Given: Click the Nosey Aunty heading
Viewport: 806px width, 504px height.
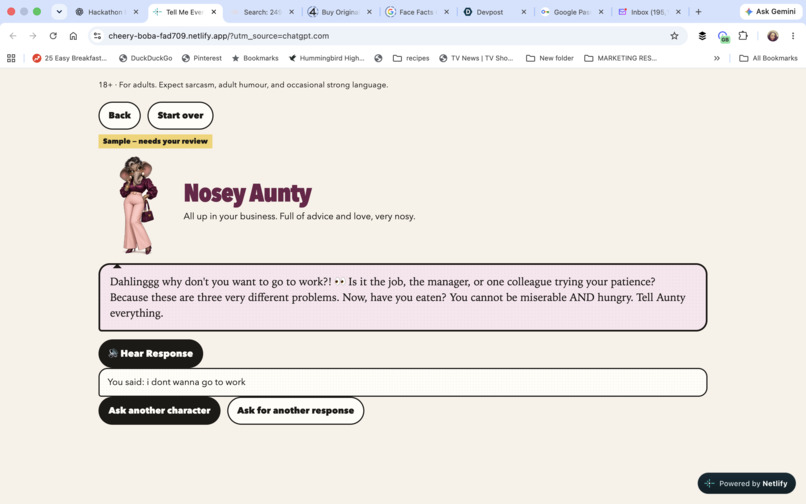Looking at the screenshot, I should click(x=248, y=193).
